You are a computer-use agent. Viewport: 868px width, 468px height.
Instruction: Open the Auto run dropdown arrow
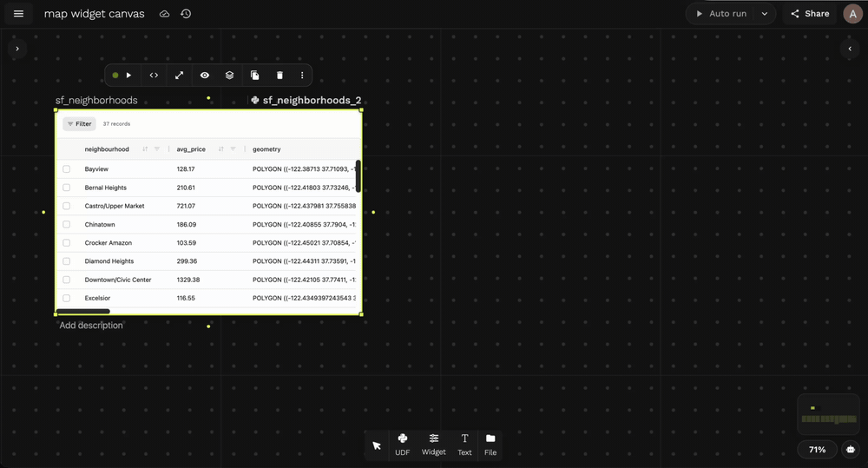pos(765,14)
